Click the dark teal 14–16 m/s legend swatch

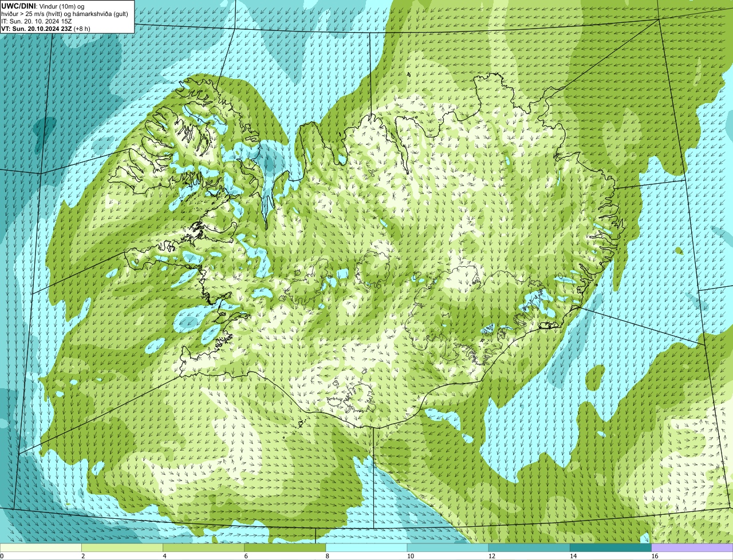coord(610,547)
